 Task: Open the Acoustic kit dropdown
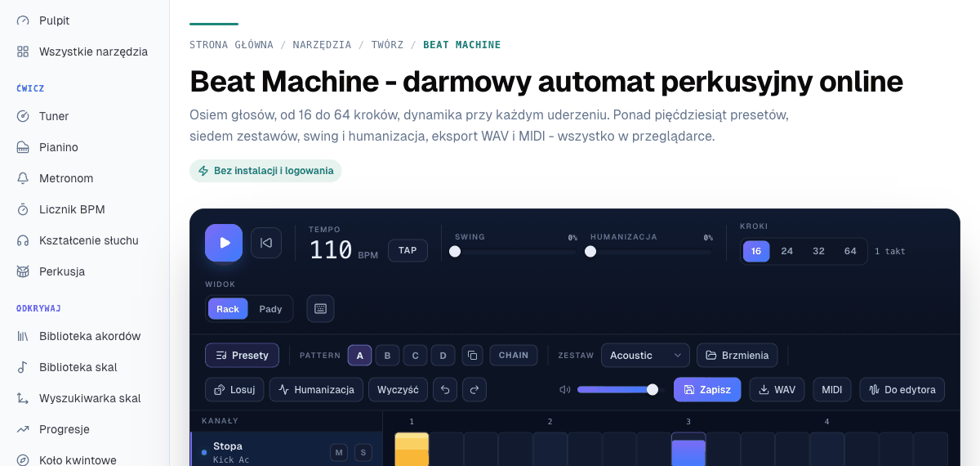pos(645,355)
